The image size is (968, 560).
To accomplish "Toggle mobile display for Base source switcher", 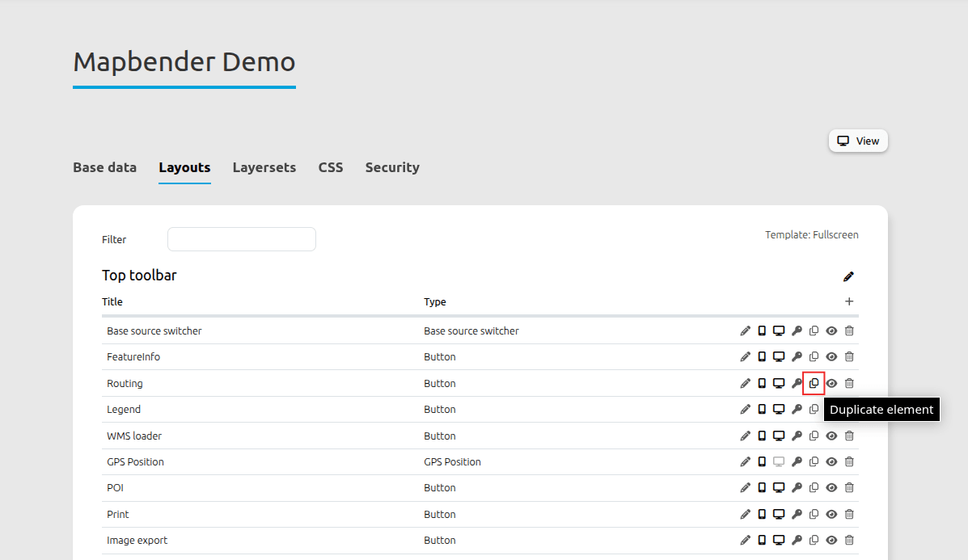I will [762, 331].
